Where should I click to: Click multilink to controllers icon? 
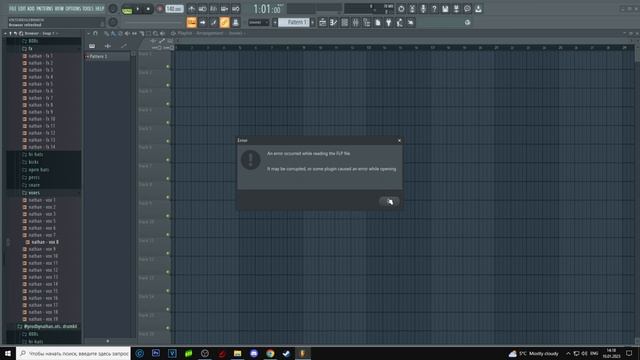236,22
